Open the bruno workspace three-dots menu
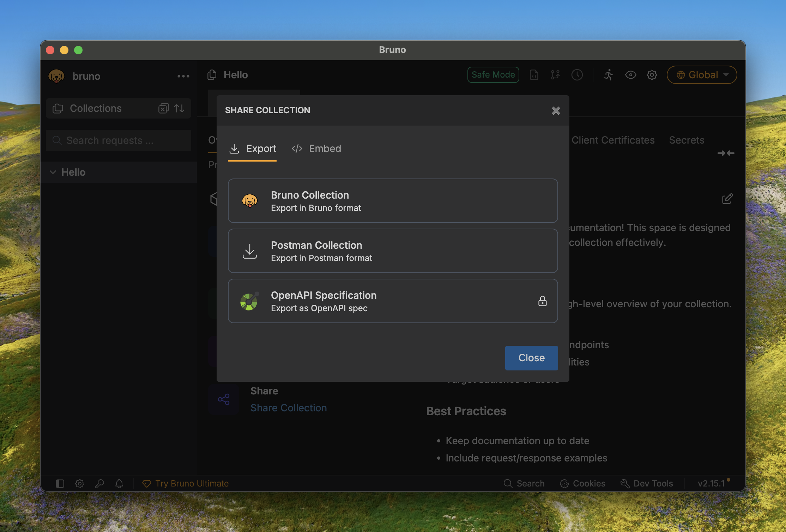Viewport: 786px width, 532px height. coord(183,76)
